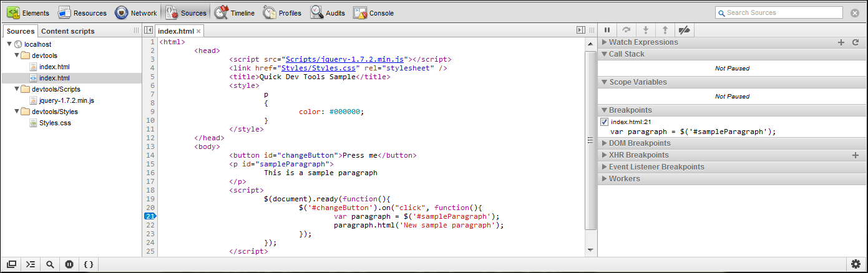Expand the XHR Breakpoints section
This screenshot has height=273, width=868.
(x=604, y=155)
